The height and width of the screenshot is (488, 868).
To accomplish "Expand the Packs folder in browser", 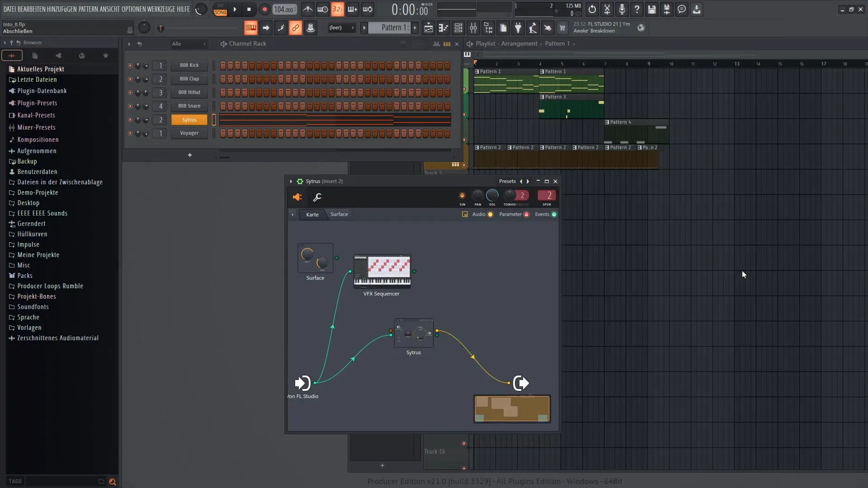I will [x=24, y=275].
